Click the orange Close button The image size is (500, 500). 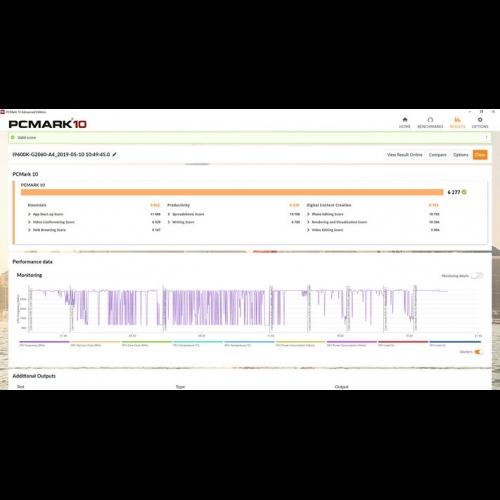[x=480, y=155]
